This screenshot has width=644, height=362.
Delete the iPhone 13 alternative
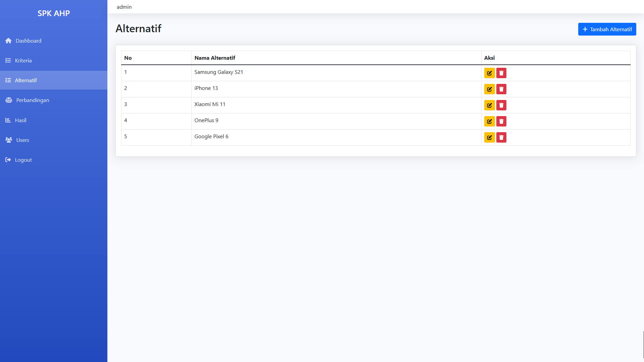pos(501,89)
